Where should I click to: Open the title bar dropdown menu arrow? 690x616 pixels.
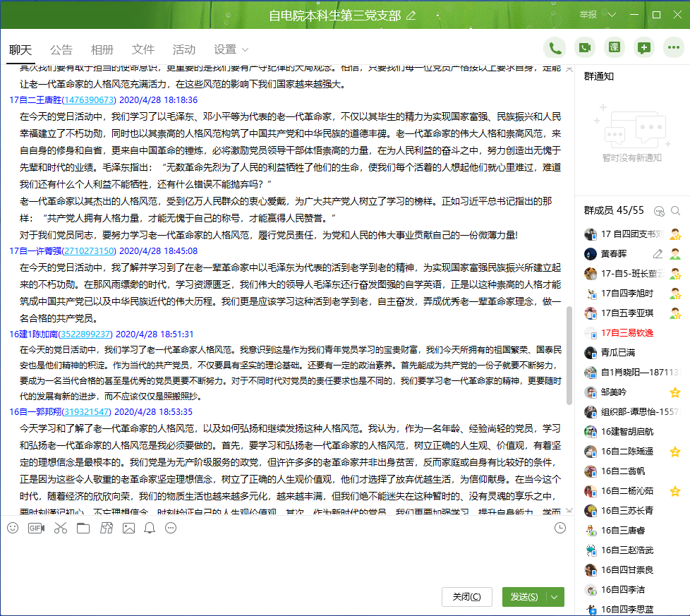coord(612,15)
